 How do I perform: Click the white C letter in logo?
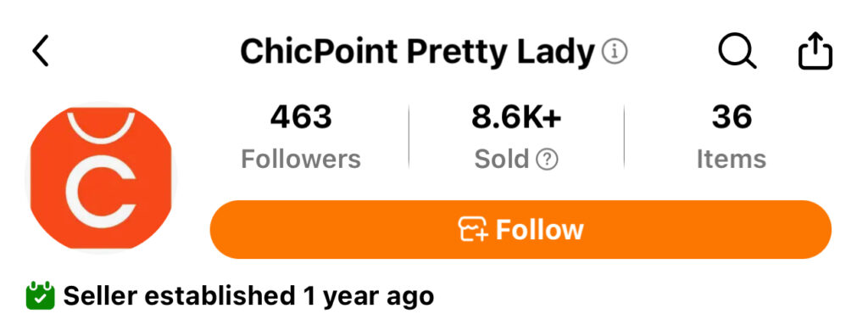pyautogui.click(x=101, y=192)
